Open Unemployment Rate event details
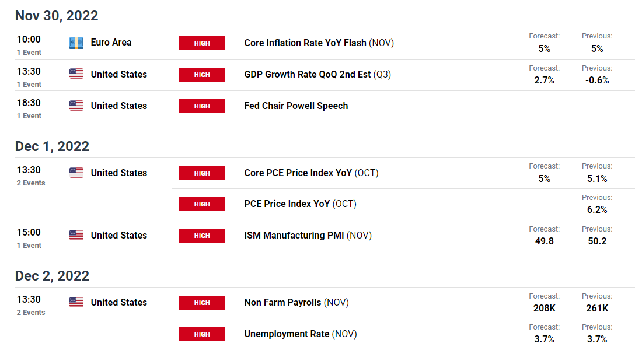635x364 pixels. pos(301,334)
